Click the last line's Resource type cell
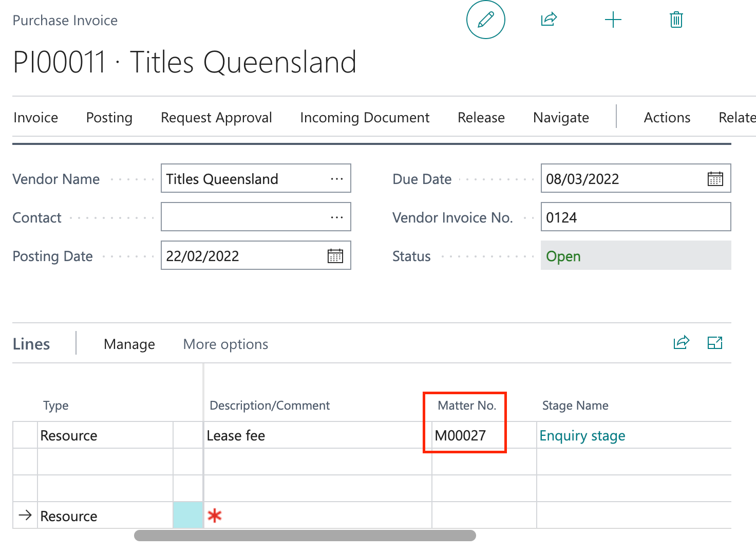Image resolution: width=756 pixels, height=552 pixels. pyautogui.click(x=105, y=516)
